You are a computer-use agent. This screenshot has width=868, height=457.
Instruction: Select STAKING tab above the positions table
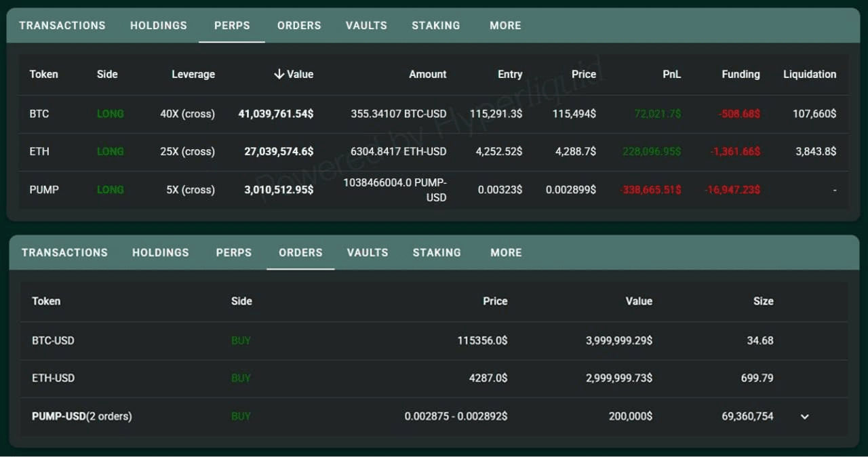coord(435,26)
